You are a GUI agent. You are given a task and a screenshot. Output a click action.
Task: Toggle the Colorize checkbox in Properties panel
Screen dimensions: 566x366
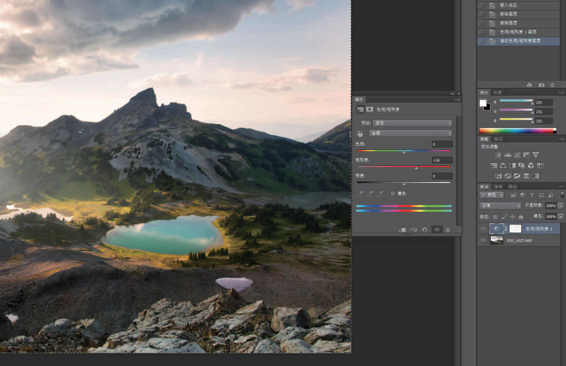(393, 193)
